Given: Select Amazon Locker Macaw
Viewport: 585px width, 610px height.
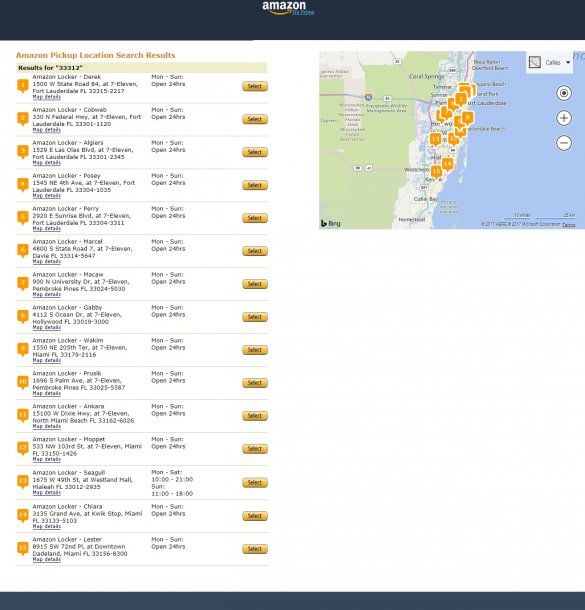Looking at the screenshot, I should pos(255,284).
